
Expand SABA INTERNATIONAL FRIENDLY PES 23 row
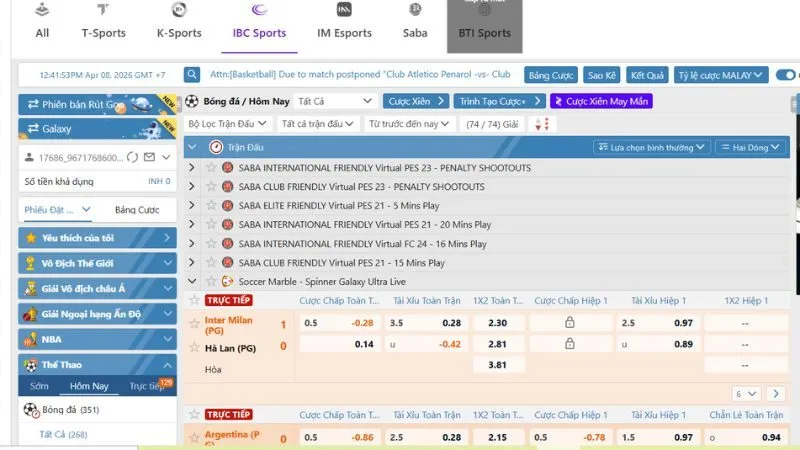click(191, 167)
